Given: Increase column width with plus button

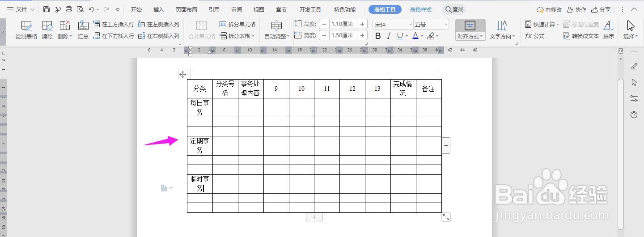Looking at the screenshot, I should pos(362,35).
